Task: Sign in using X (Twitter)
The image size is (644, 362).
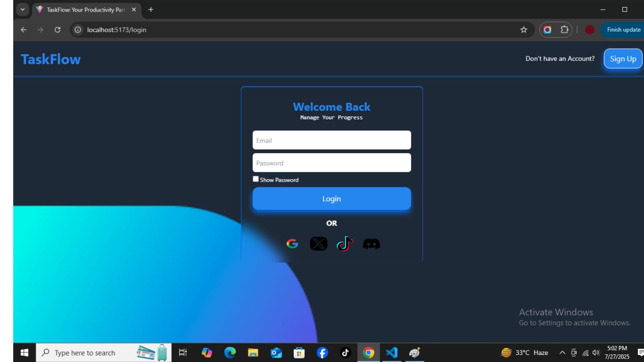Action: [x=318, y=243]
